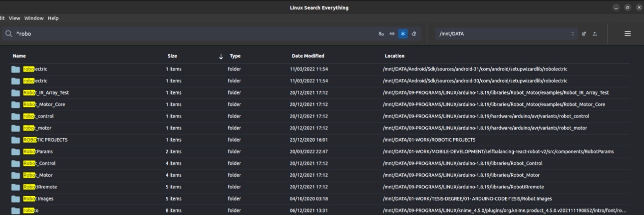Open the /mnt/DATA search path dropdown
Image resolution: width=644 pixels, height=215 pixels.
[x=506, y=34]
